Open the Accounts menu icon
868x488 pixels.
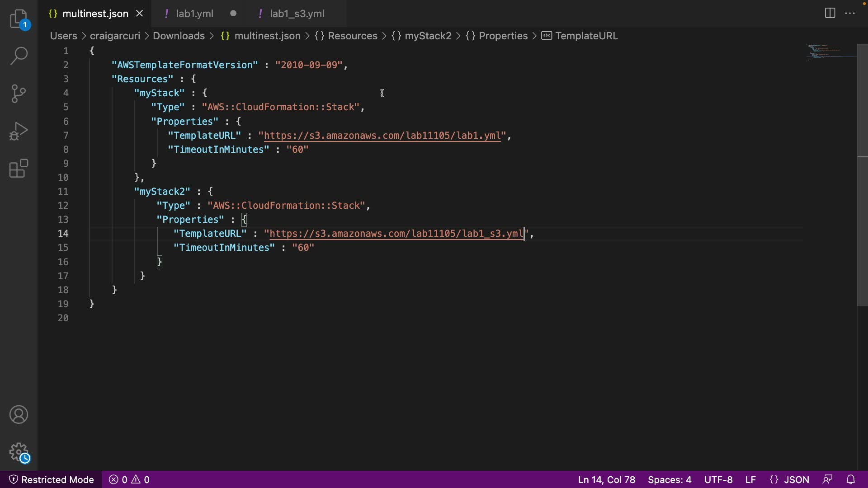[19, 415]
